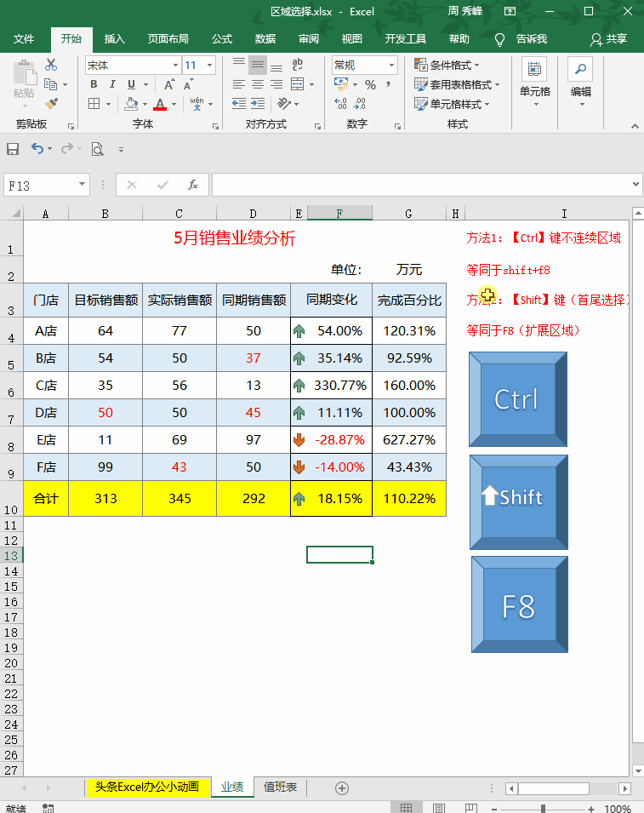Click the wén phonetic guide icon

pyautogui.click(x=197, y=104)
